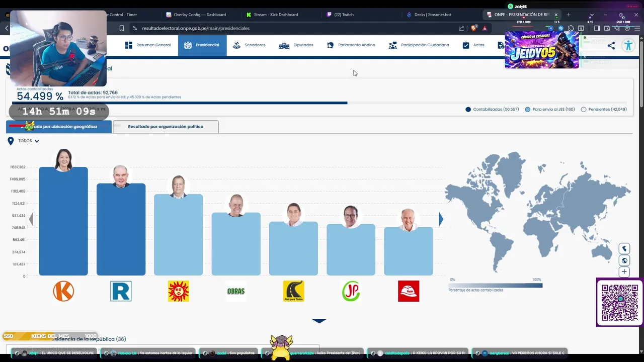Click the Fuerza Popular orange K logo

pyautogui.click(x=63, y=291)
